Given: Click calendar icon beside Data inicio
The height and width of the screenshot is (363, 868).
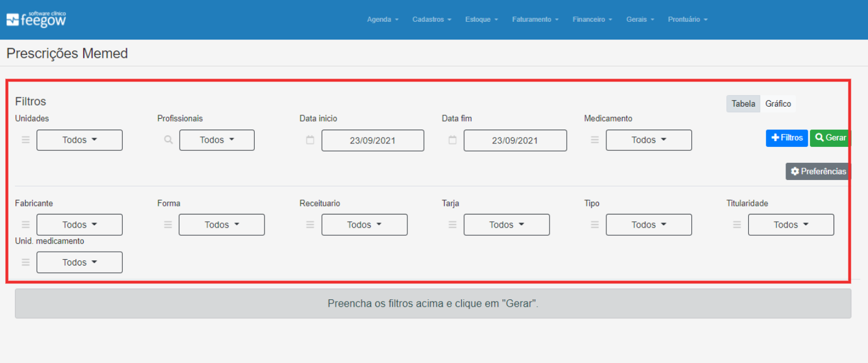Looking at the screenshot, I should (310, 140).
